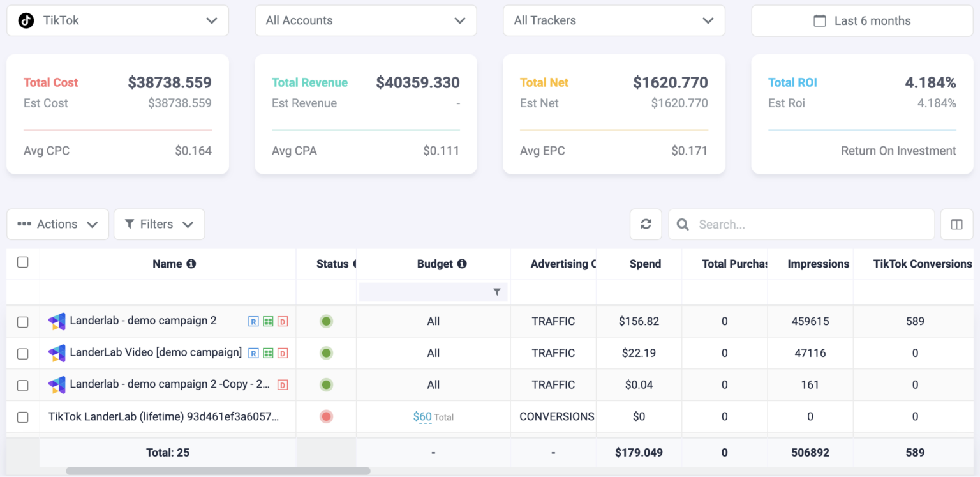The width and height of the screenshot is (980, 477).
Task: Open the Last 6 months date range picker
Action: tap(861, 20)
